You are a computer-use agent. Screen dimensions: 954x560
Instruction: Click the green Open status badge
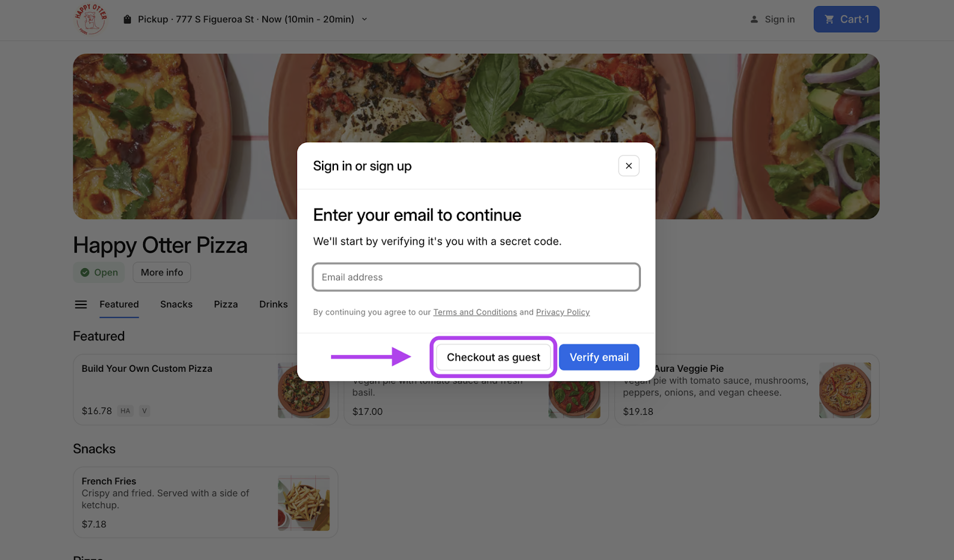[99, 273]
